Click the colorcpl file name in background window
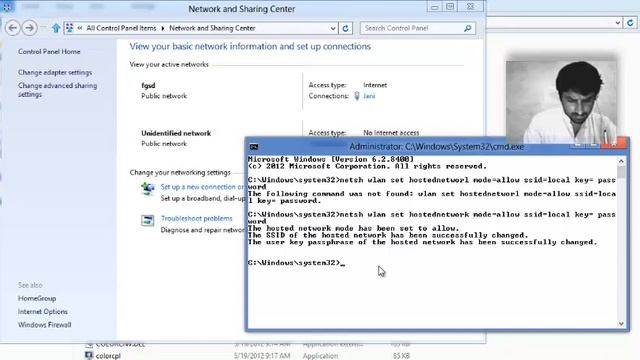Screen dimensions: 640x360 point(108,356)
